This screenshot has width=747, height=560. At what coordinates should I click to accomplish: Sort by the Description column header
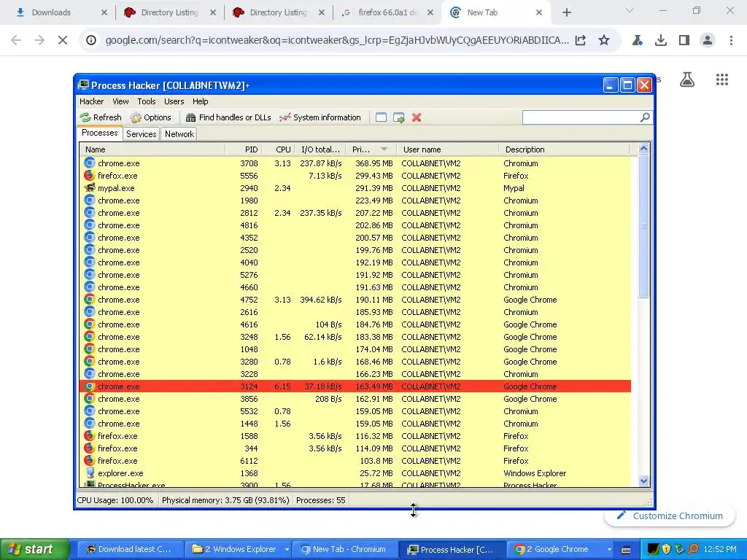coord(565,149)
